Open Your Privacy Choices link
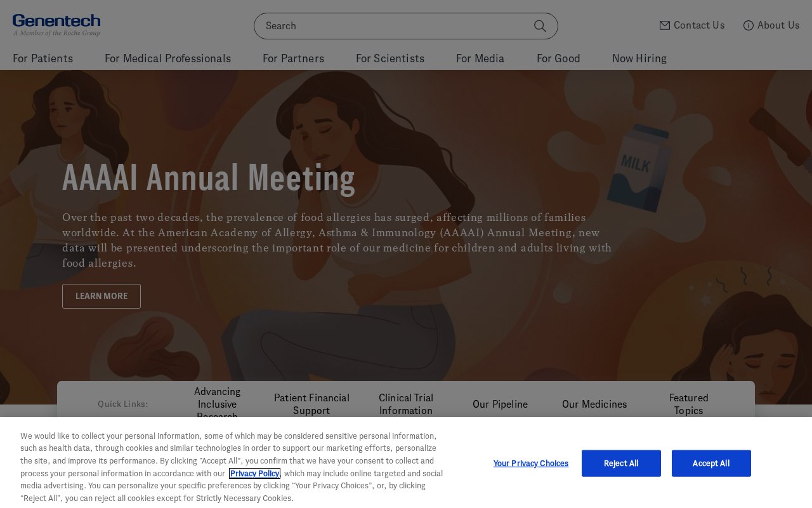The image size is (812, 508). [531, 464]
